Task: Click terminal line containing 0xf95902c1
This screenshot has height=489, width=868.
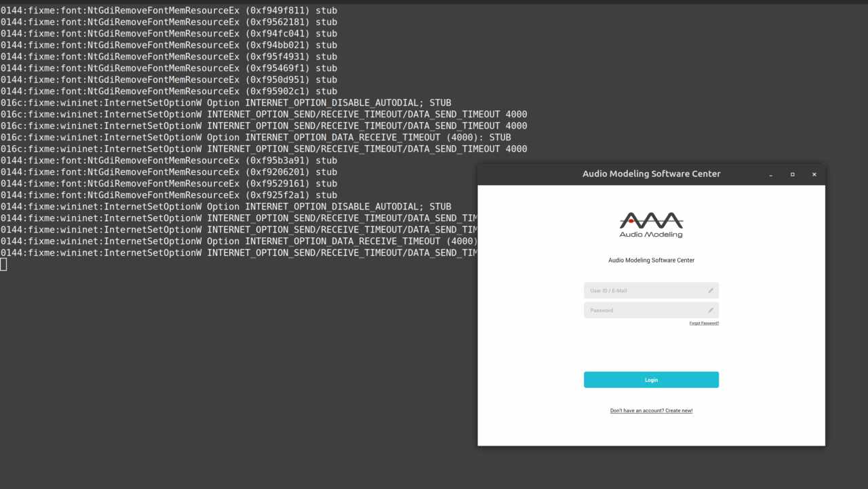Action: click(x=169, y=92)
